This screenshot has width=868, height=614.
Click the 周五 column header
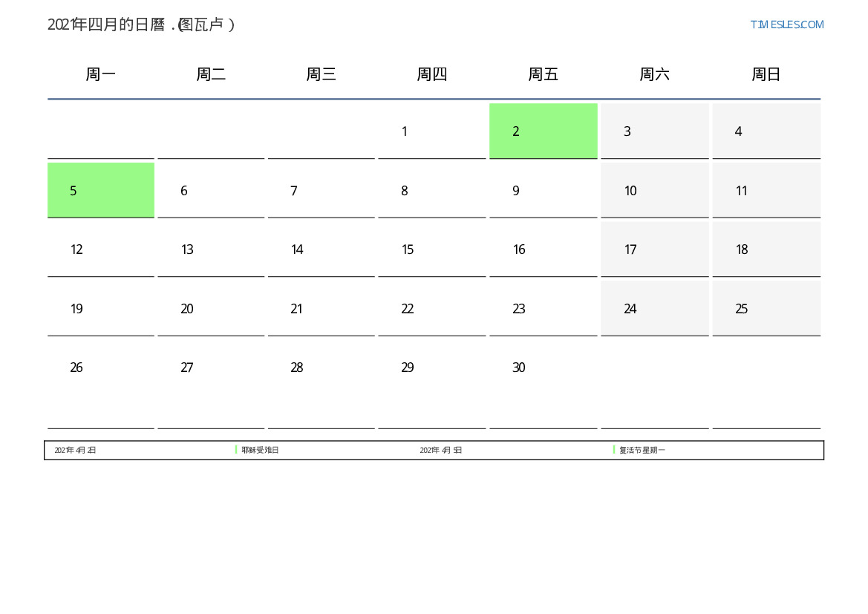click(x=543, y=74)
